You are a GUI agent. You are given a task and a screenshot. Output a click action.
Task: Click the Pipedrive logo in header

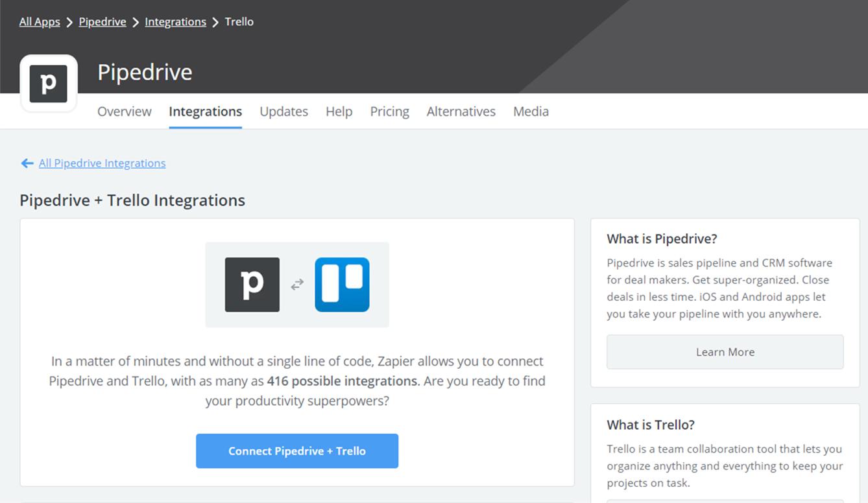49,84
